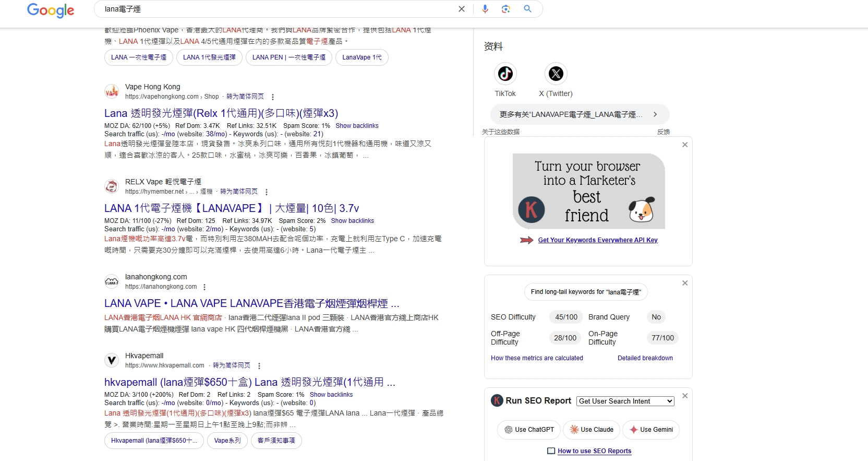Open Google Lens image search

pos(506,9)
